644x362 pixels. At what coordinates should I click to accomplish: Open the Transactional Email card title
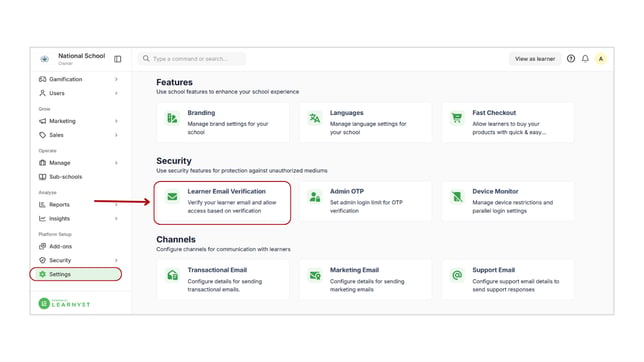tap(217, 270)
